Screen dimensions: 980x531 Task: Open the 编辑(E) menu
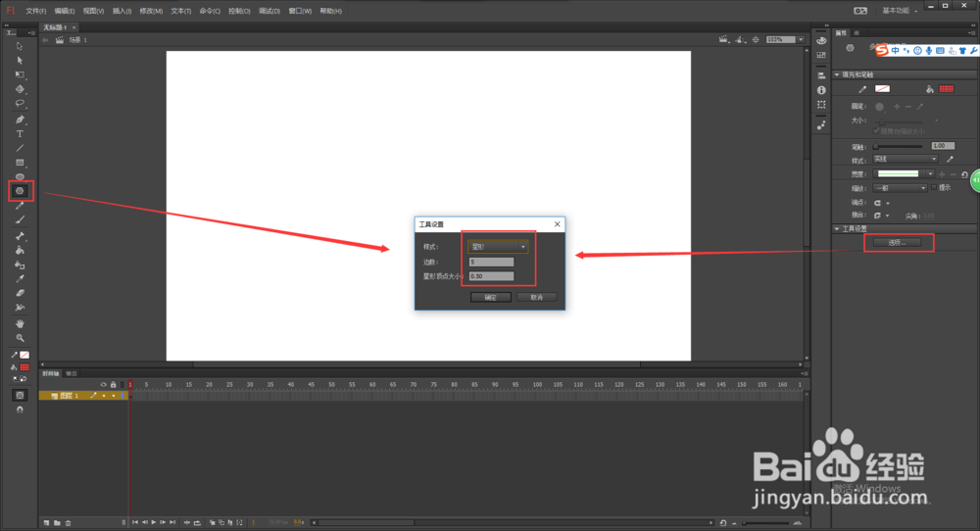[65, 11]
